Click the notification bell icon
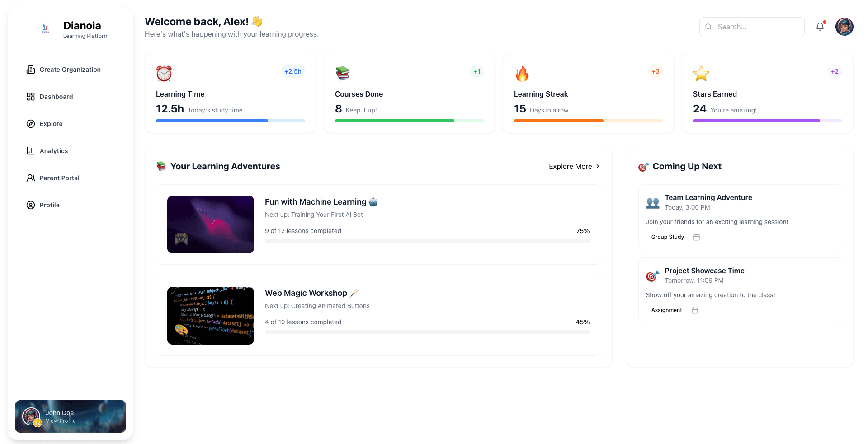868x444 pixels. tap(820, 27)
